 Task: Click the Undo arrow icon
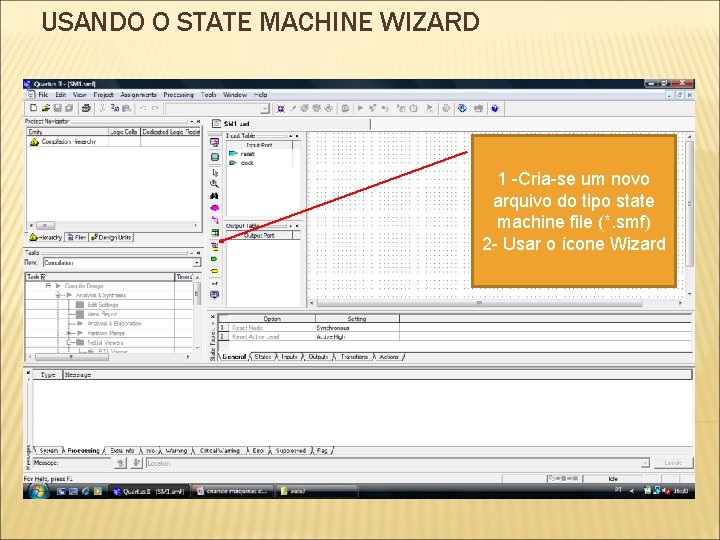(x=143, y=108)
